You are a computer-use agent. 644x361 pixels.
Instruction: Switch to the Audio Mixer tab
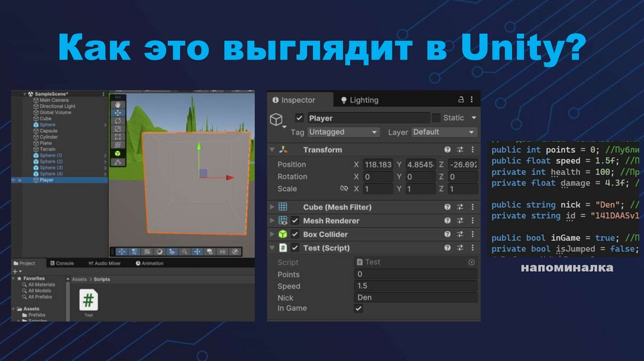coord(104,264)
